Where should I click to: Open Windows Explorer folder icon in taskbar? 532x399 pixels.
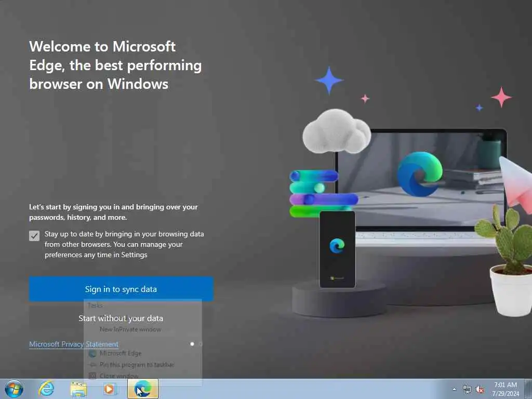pyautogui.click(x=78, y=389)
